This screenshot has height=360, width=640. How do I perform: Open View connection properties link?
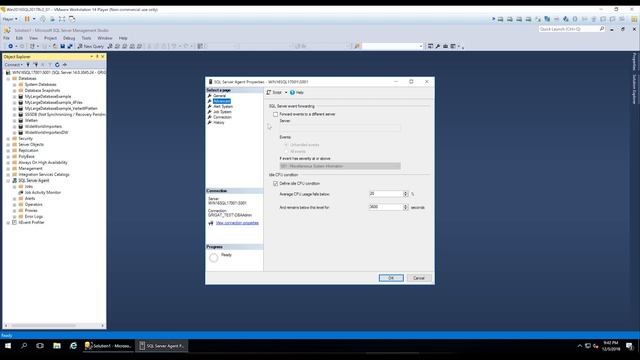tap(237, 223)
